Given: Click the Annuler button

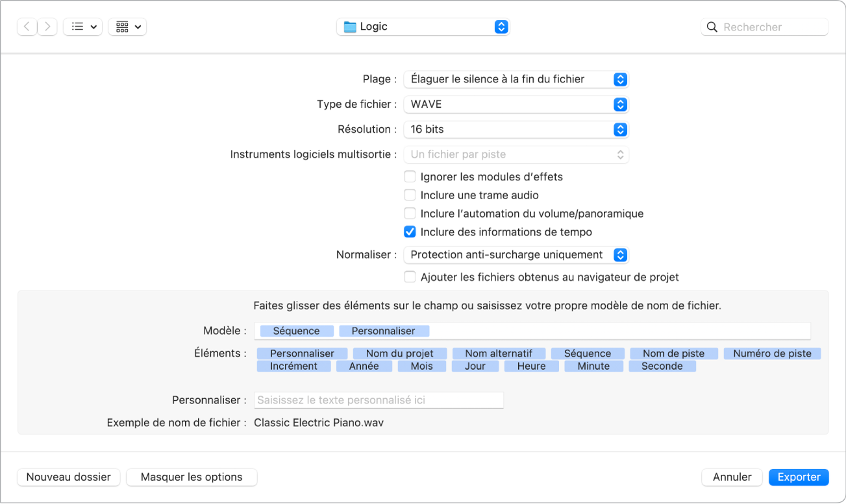Looking at the screenshot, I should [732, 477].
